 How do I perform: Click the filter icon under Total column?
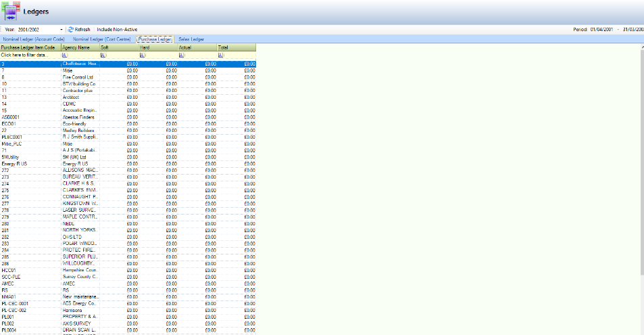tap(220, 55)
